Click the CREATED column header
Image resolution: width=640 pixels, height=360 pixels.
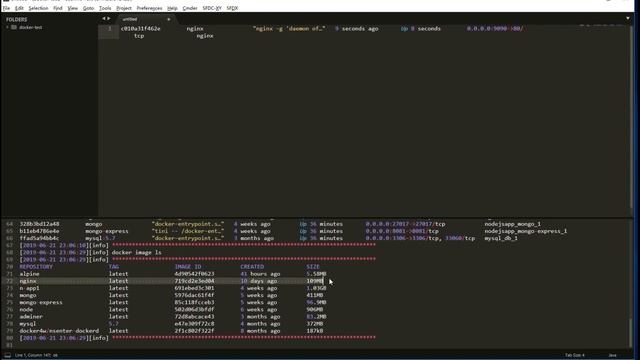tap(252, 267)
